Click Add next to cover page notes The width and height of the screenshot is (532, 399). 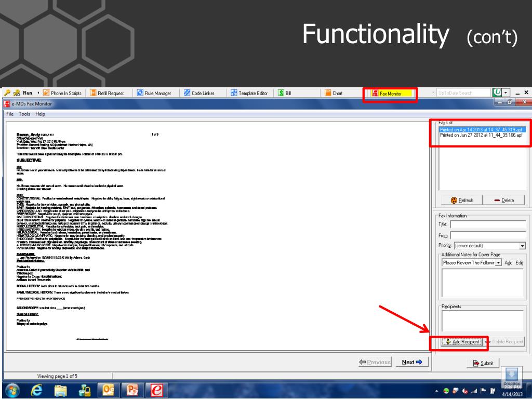(x=508, y=262)
